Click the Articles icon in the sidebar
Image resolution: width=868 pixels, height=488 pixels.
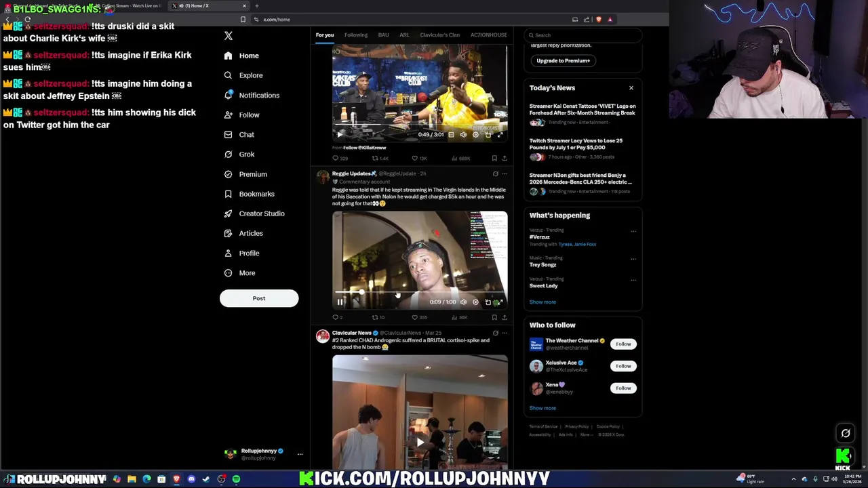[228, 233]
